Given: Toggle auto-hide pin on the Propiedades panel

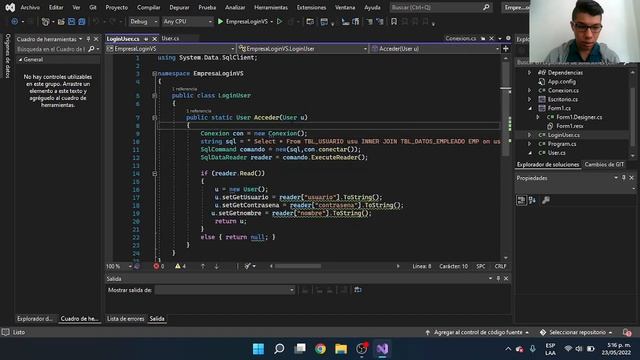Looking at the screenshot, I should click(x=624, y=178).
